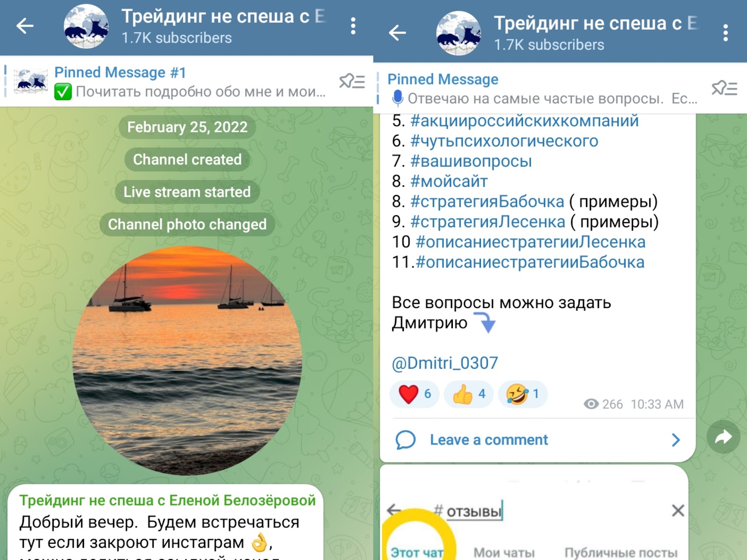747x560 pixels.
Task: Open channel avatar in right header
Action: click(x=458, y=33)
